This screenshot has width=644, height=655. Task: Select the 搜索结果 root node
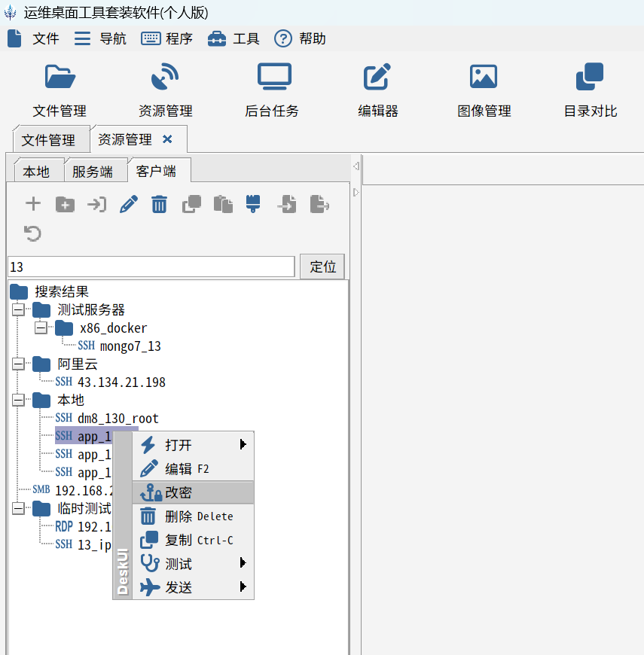(x=49, y=291)
